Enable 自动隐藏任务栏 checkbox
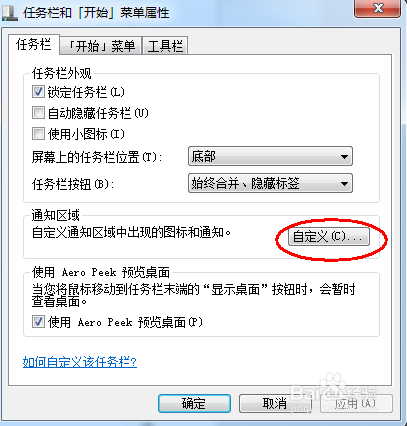Image resolution: width=407 pixels, height=426 pixels. (x=38, y=113)
